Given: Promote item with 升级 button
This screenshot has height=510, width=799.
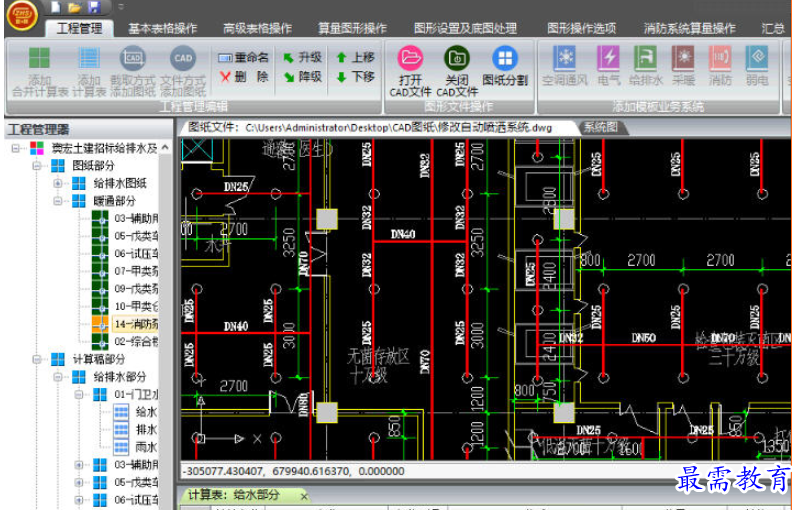Looking at the screenshot, I should pyautogui.click(x=303, y=57).
